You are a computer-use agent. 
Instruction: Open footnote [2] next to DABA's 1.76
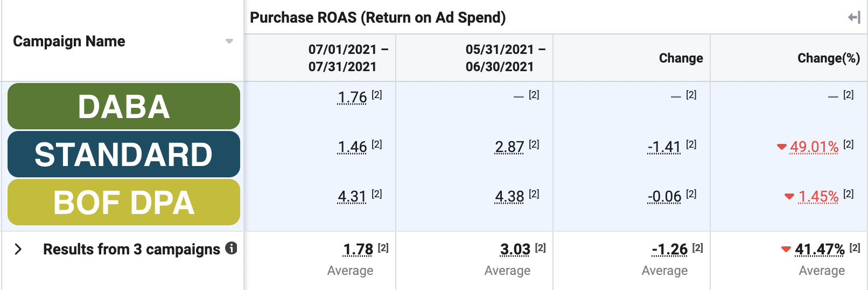(377, 95)
